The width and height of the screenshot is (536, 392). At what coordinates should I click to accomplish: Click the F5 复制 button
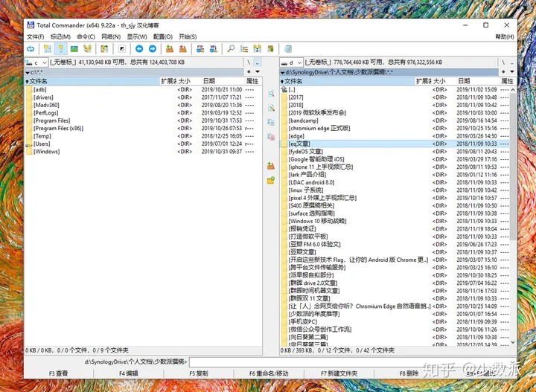199,373
